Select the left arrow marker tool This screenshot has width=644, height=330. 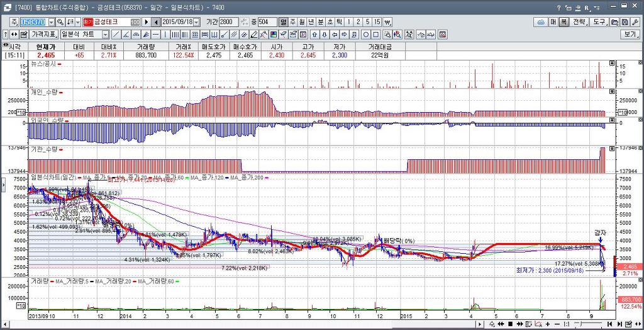pos(335,35)
